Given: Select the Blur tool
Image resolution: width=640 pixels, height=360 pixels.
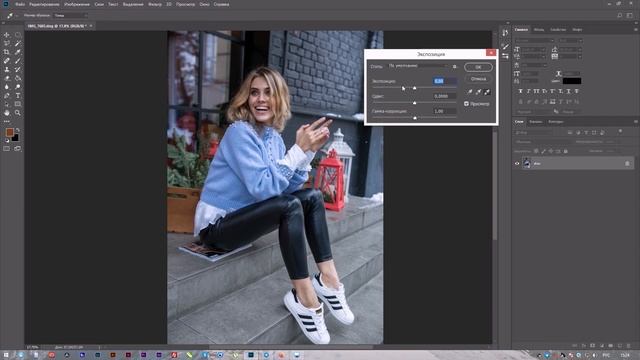Looking at the screenshot, I should [x=7, y=87].
